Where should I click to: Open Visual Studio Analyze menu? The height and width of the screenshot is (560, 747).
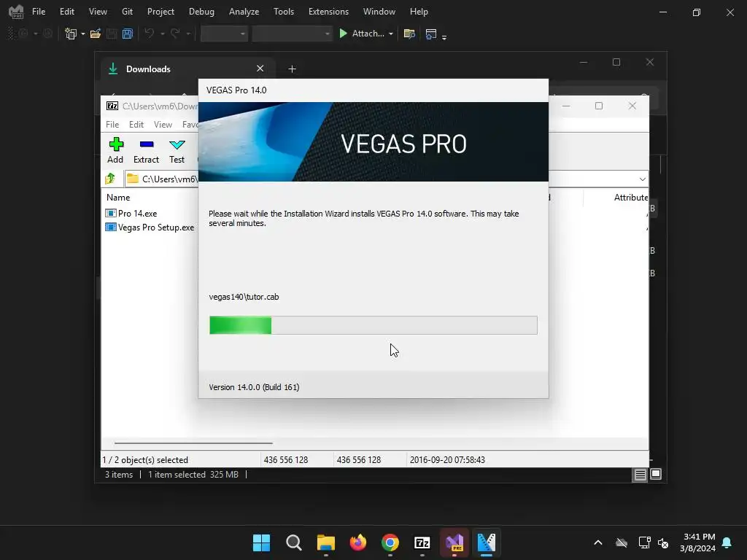pos(244,12)
